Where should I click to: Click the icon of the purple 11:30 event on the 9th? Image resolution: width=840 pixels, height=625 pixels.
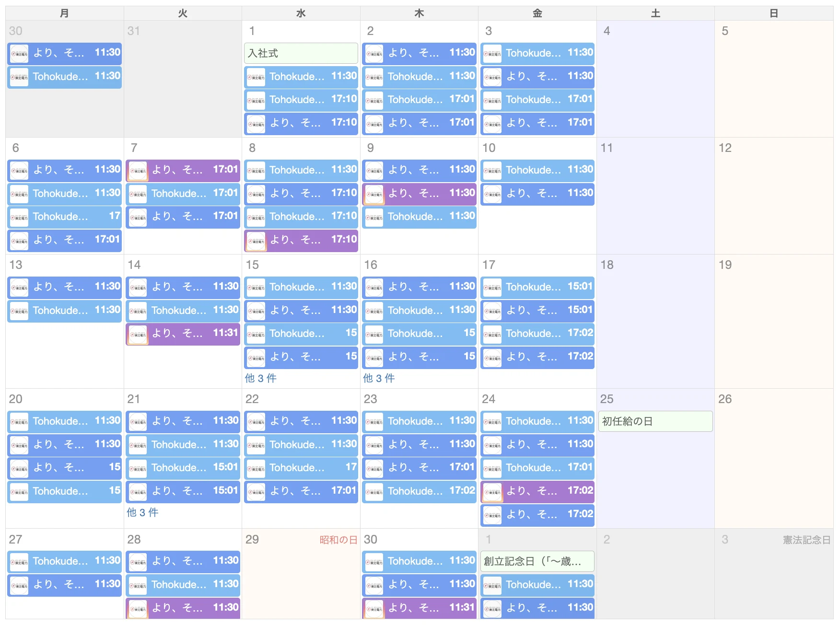click(374, 194)
